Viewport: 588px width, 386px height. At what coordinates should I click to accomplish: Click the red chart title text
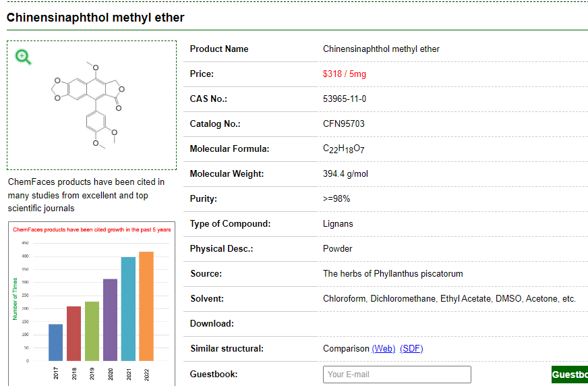[92, 229]
